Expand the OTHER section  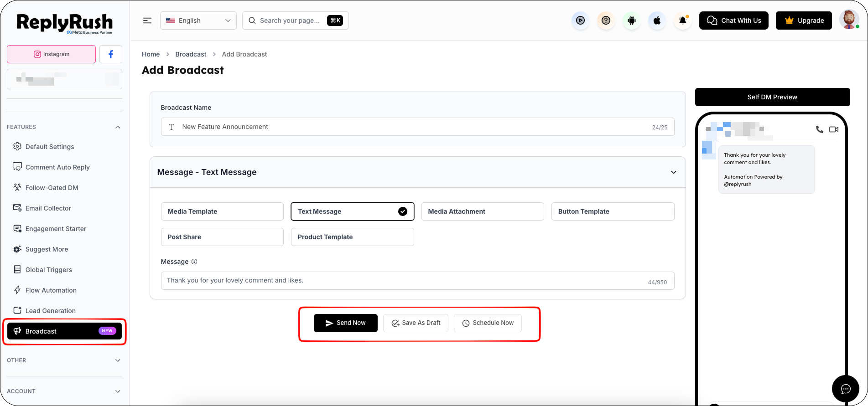[x=64, y=360]
